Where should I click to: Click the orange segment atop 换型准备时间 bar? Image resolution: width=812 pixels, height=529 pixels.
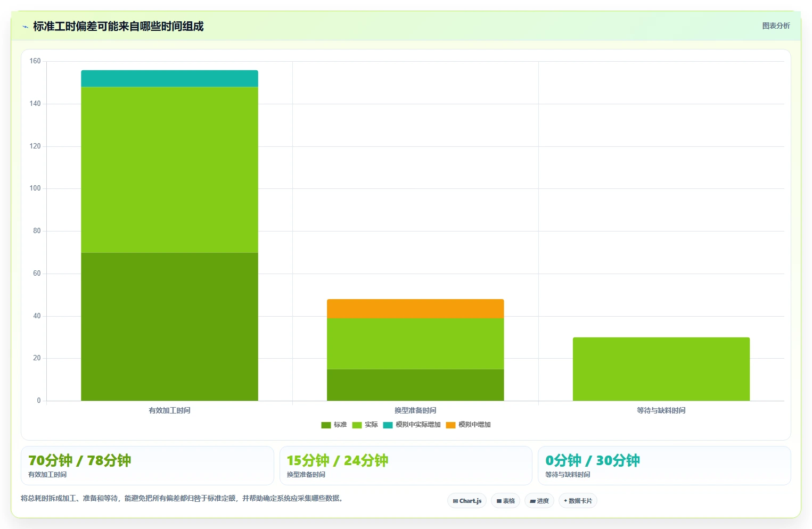click(x=415, y=309)
